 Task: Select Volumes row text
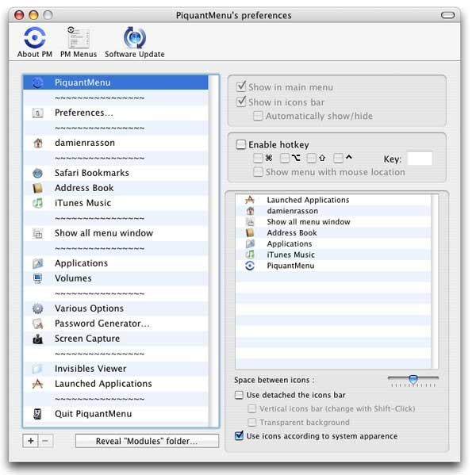73,278
